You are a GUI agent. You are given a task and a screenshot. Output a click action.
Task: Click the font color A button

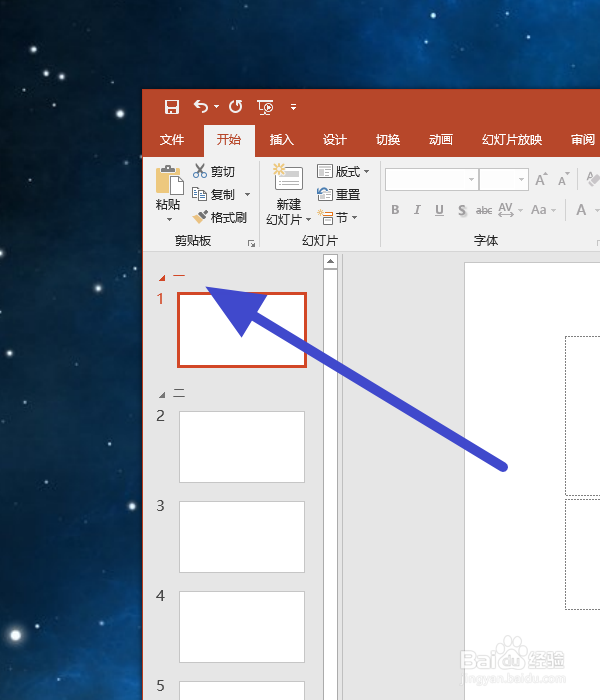[581, 210]
